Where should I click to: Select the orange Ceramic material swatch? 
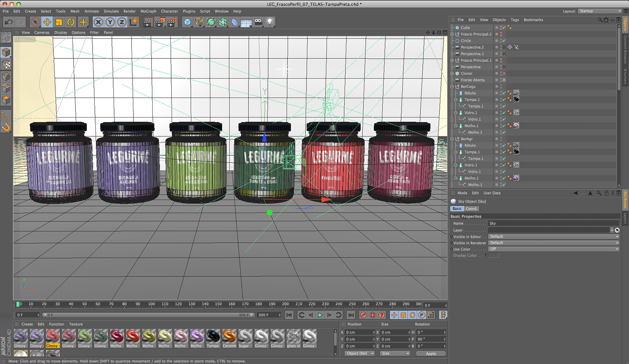click(x=229, y=337)
